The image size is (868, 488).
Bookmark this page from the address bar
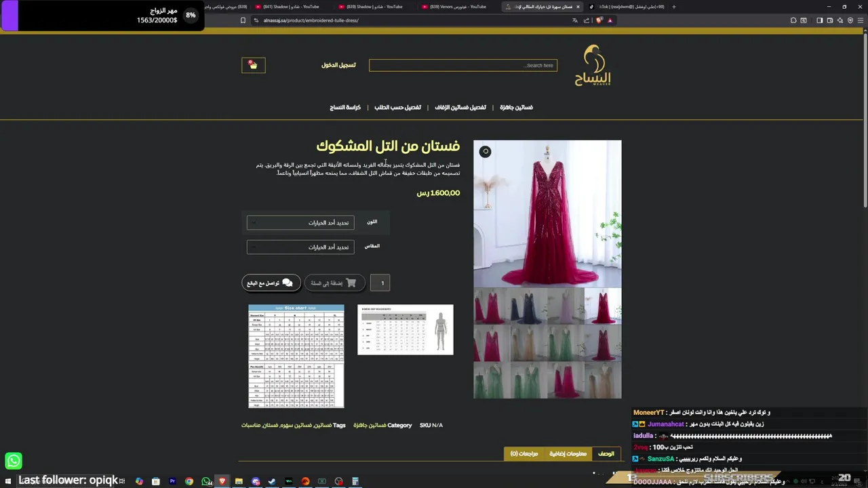(243, 20)
